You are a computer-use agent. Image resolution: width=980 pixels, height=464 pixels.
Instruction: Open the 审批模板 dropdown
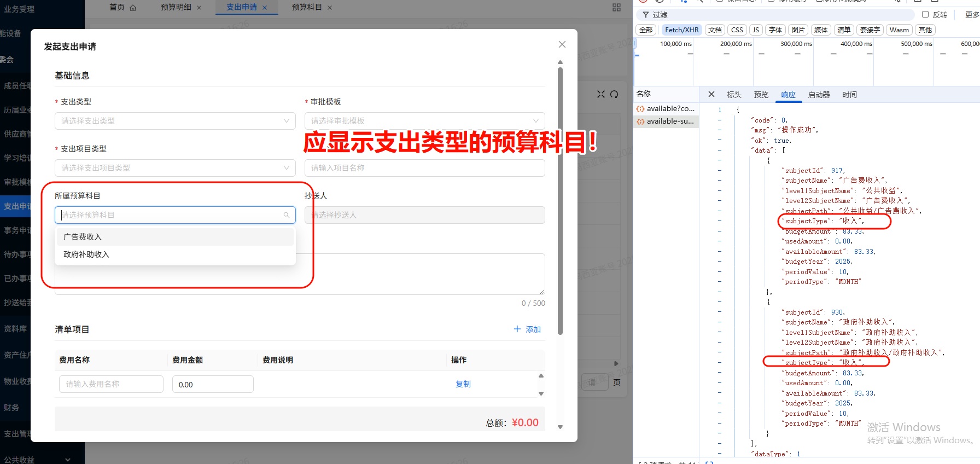425,121
